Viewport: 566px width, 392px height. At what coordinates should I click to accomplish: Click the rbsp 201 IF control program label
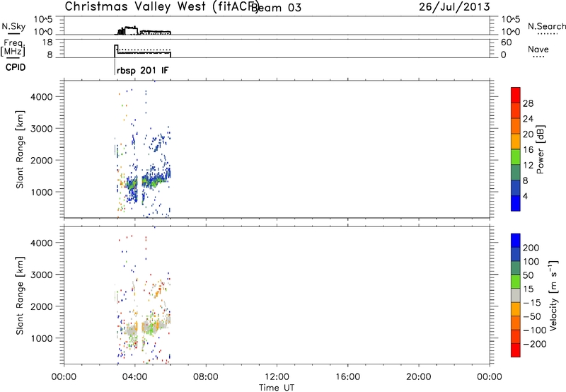click(x=143, y=70)
